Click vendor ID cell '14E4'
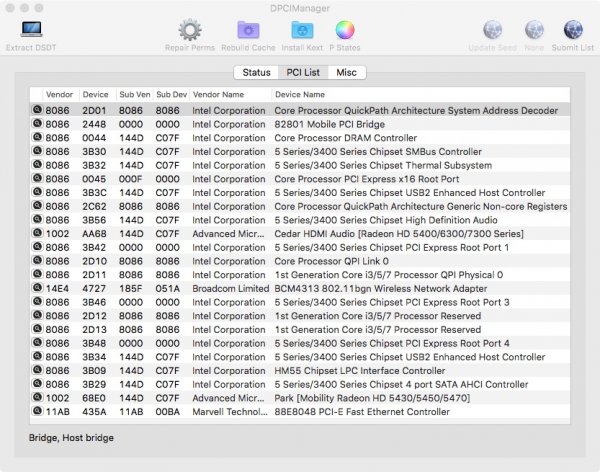 tap(57, 289)
